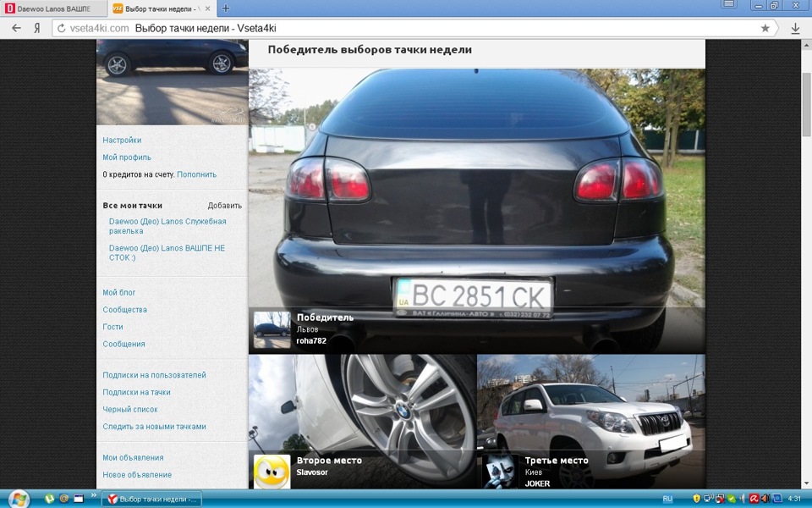Open the mail @ quick launch icon
The width and height of the screenshot is (812, 508).
(x=64, y=499)
